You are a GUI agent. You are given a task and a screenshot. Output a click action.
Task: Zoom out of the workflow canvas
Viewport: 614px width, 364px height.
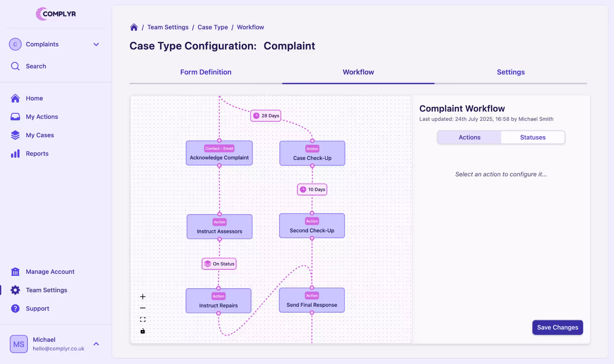[143, 307]
